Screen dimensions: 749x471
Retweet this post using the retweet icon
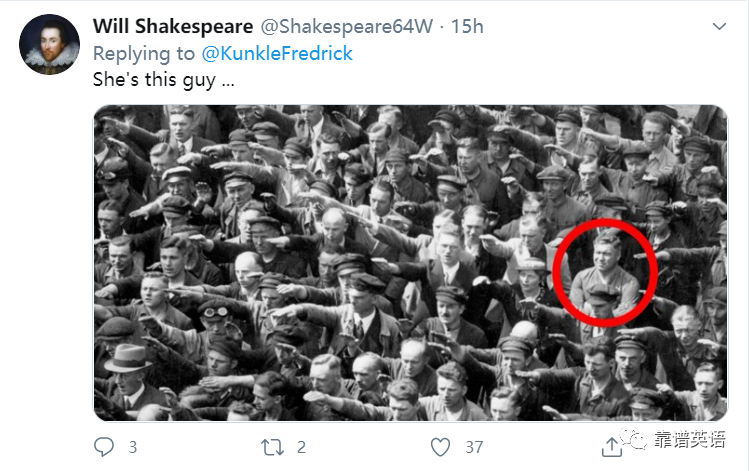[272, 448]
